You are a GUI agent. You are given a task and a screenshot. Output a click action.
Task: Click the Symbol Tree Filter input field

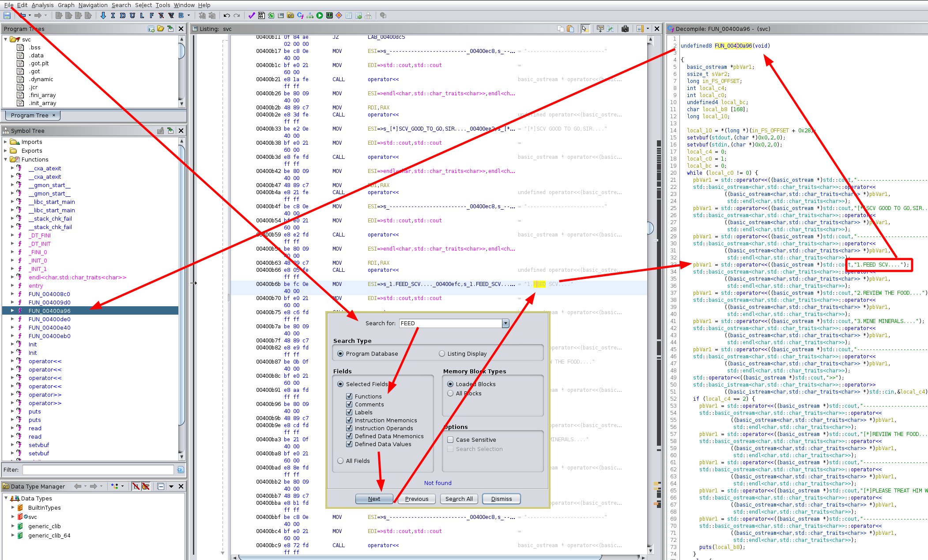[98, 470]
